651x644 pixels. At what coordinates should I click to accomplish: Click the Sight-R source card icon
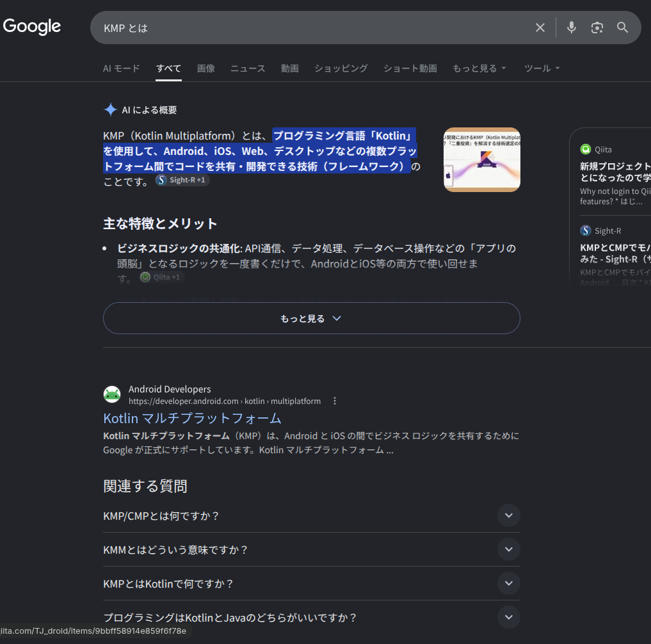(x=586, y=230)
